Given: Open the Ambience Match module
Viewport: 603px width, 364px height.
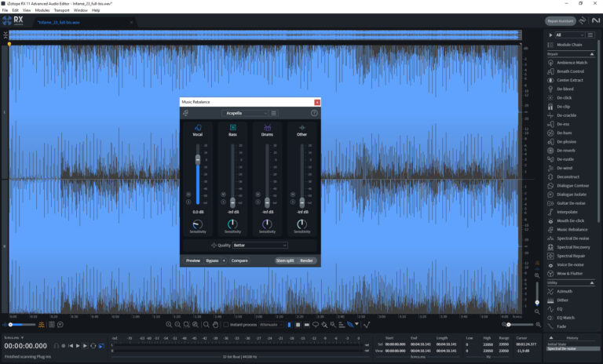Looking at the screenshot, I should [572, 62].
